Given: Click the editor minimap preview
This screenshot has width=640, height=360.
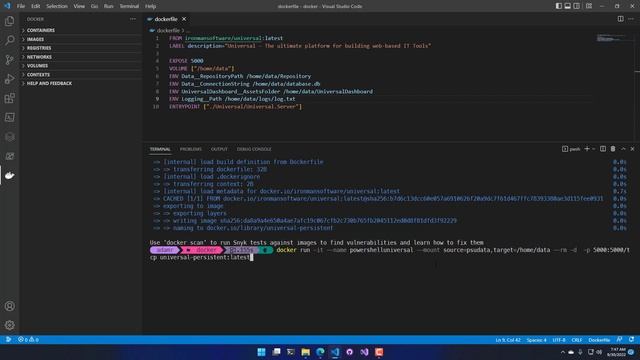Looking at the screenshot, I should (611, 38).
